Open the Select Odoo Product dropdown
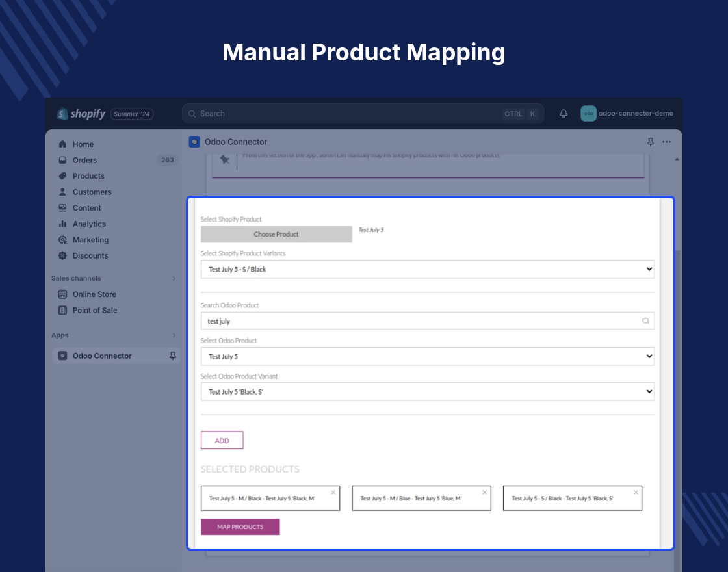Viewport: 728px width, 572px height. [428, 356]
